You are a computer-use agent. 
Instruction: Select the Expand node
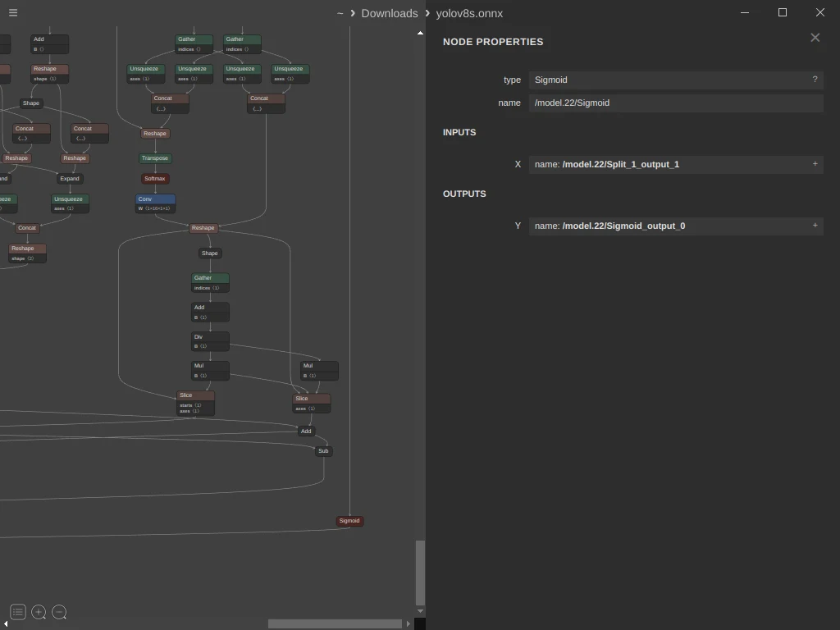[70, 178]
